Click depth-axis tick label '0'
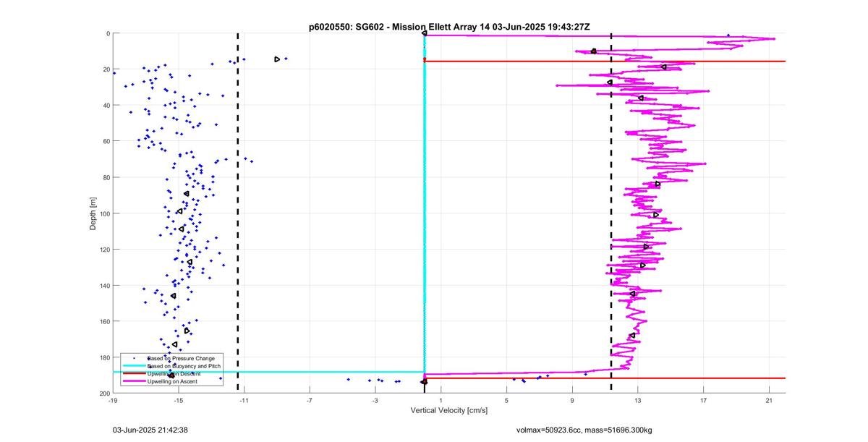This screenshot has width=868, height=442. coord(107,33)
